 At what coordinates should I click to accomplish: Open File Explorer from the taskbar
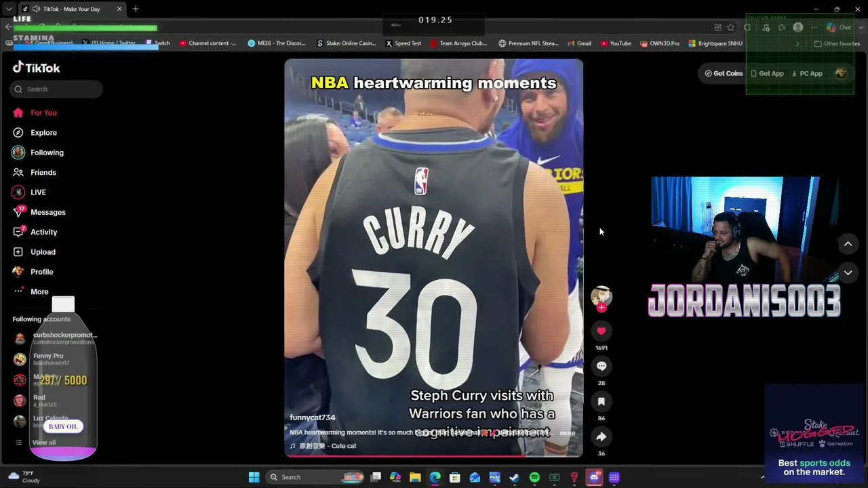[x=415, y=477]
